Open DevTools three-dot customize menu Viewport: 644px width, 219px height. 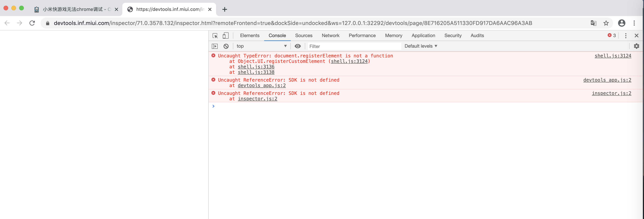pos(625,36)
